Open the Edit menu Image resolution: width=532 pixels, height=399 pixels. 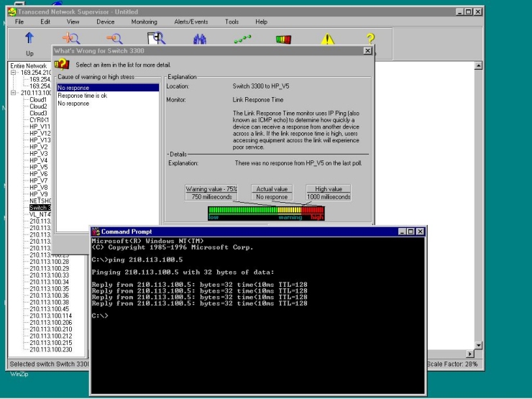pos(45,22)
